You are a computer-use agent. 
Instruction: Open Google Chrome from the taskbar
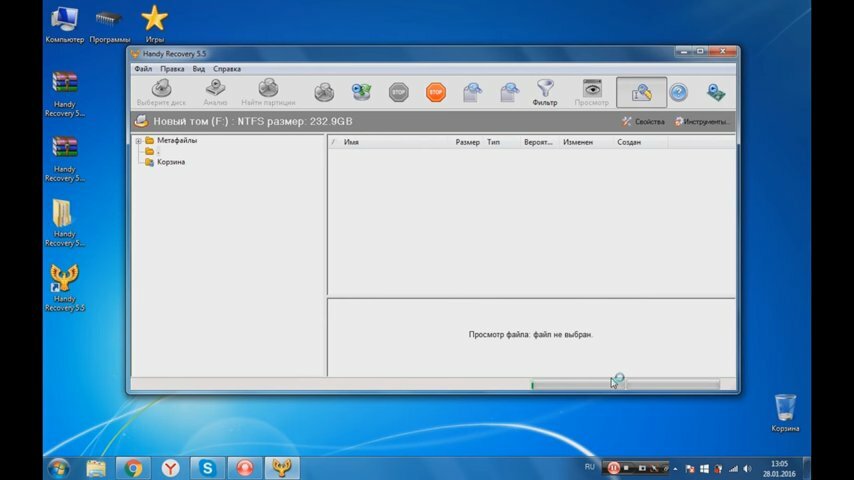pyautogui.click(x=133, y=468)
